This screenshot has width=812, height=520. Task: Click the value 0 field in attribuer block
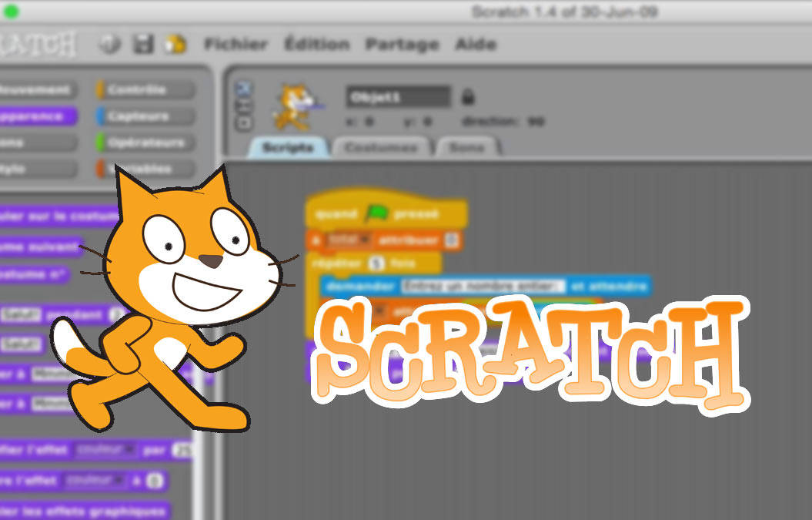point(452,240)
